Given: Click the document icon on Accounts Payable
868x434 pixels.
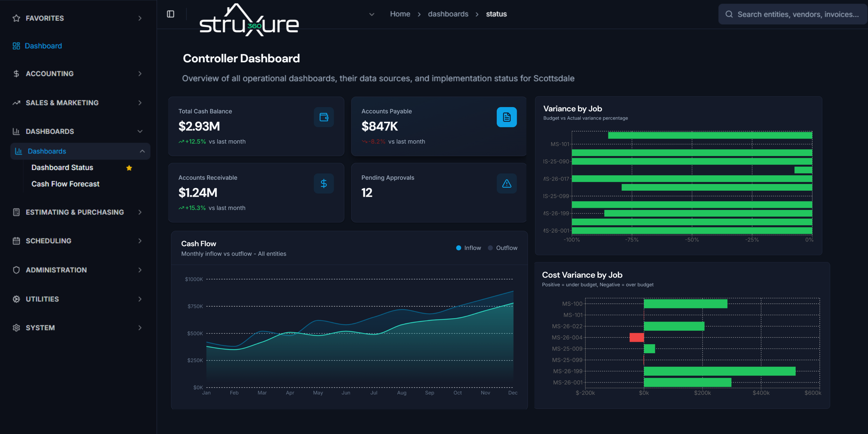Looking at the screenshot, I should pos(506,117).
